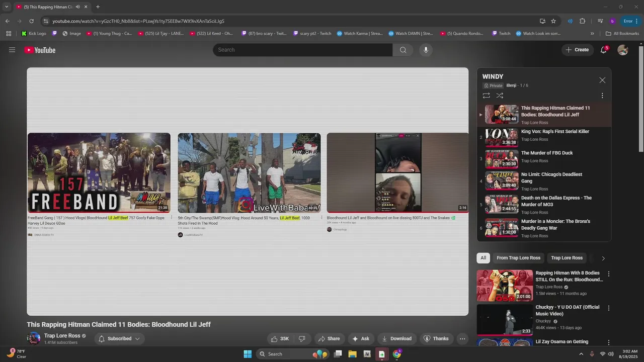Open the notifications bell
This screenshot has height=362, width=644.
[x=603, y=50]
